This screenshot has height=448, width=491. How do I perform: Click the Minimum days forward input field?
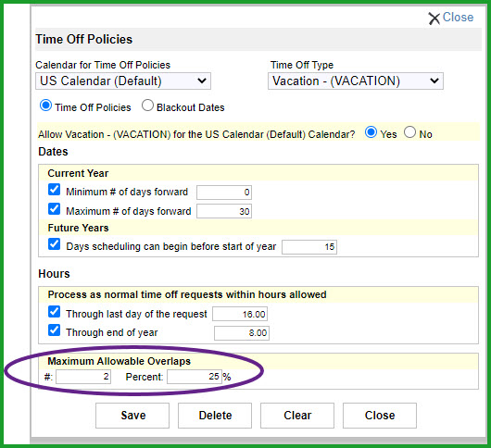pos(224,193)
